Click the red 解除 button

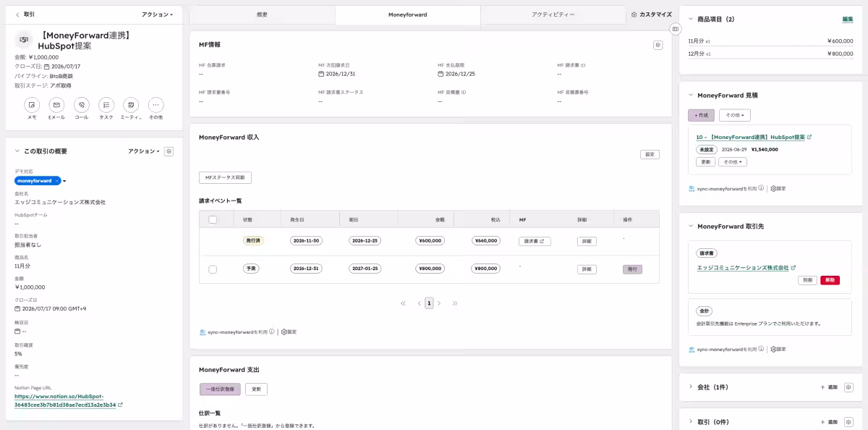(x=830, y=279)
